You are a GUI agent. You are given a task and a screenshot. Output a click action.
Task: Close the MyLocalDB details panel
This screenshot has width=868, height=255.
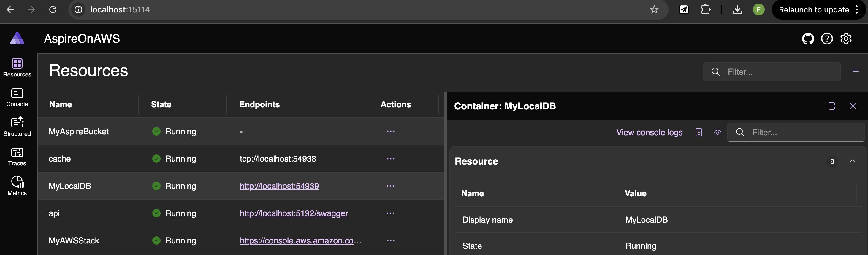pyautogui.click(x=853, y=106)
